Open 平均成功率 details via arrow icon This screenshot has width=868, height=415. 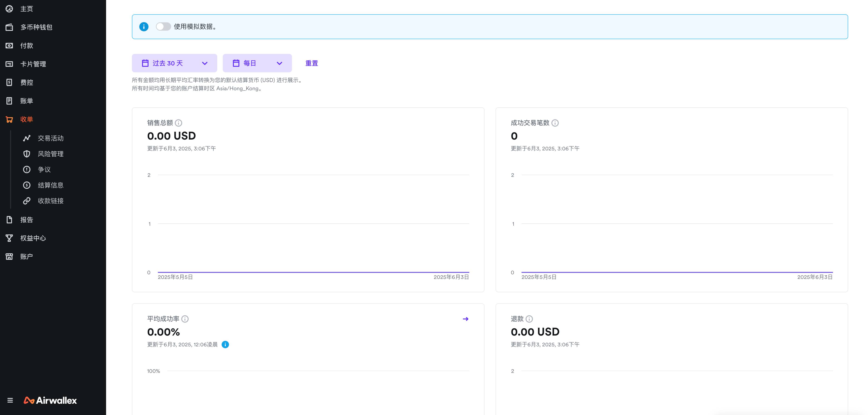point(465,319)
